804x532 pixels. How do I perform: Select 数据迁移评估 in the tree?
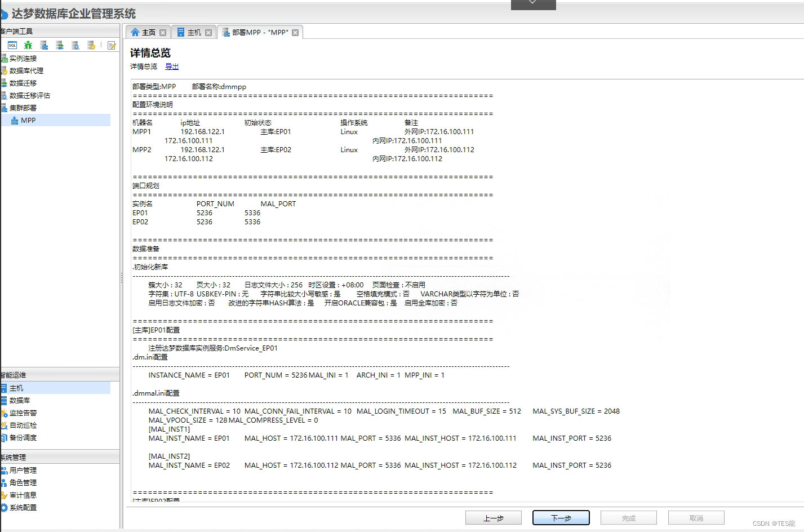[30, 95]
